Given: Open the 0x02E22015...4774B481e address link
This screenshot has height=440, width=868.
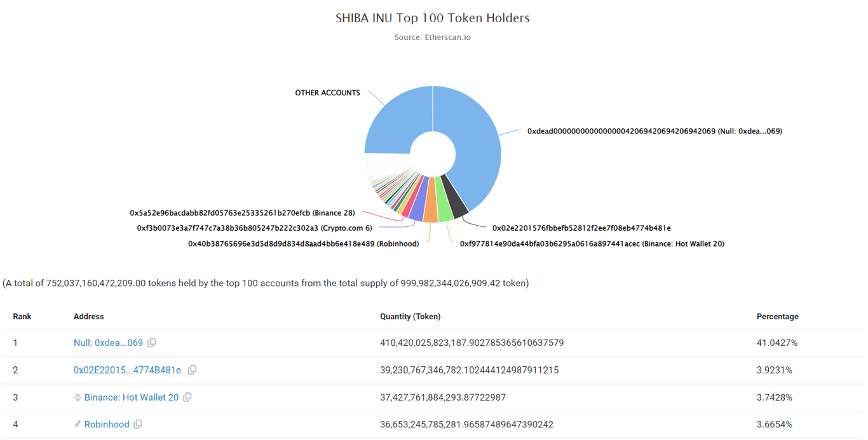Looking at the screenshot, I should pyautogui.click(x=127, y=369).
